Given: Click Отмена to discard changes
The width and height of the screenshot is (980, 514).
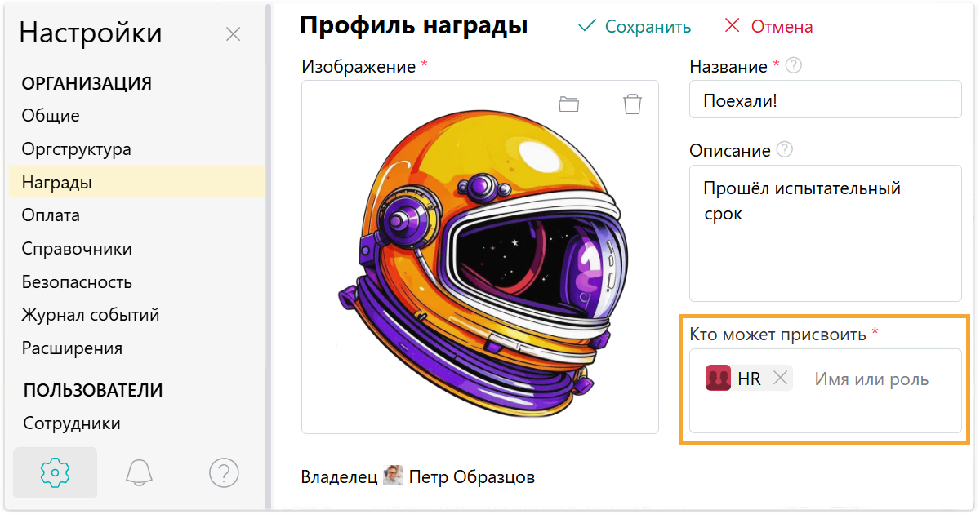Looking at the screenshot, I should tap(768, 27).
